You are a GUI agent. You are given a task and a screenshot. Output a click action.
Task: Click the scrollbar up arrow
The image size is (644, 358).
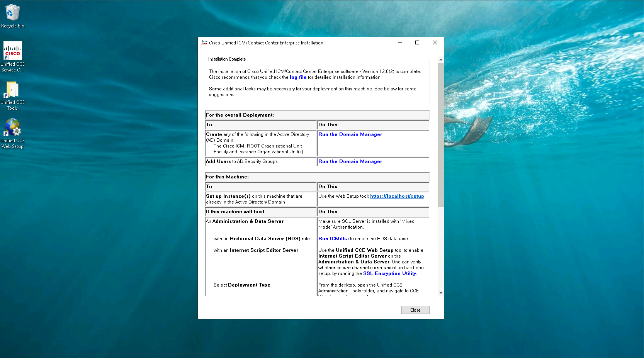click(x=441, y=60)
